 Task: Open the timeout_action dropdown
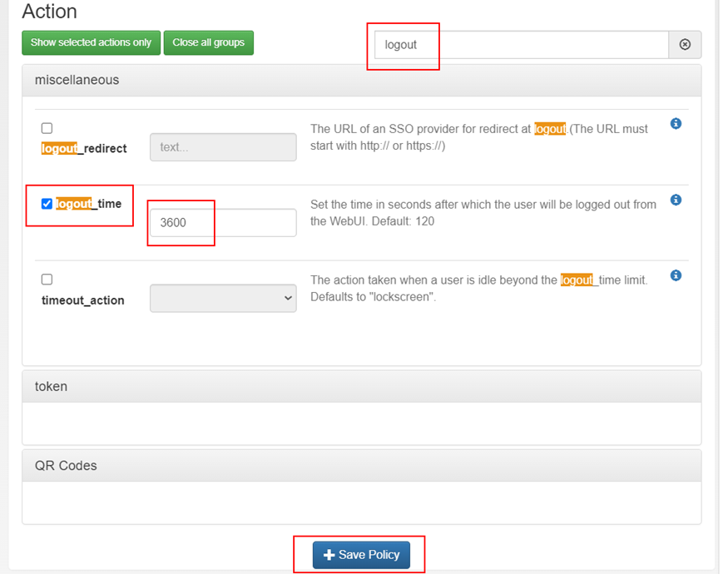pyautogui.click(x=223, y=298)
